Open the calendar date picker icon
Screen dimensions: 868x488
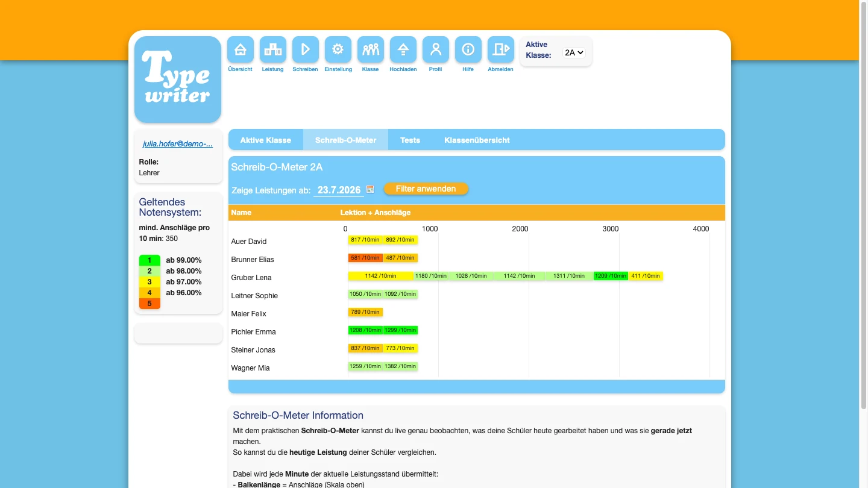370,189
